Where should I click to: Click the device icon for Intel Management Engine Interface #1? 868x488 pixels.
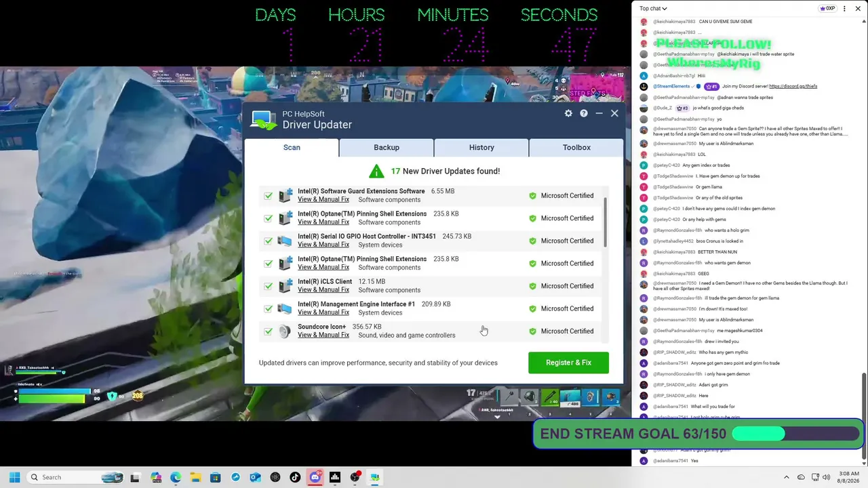point(285,308)
